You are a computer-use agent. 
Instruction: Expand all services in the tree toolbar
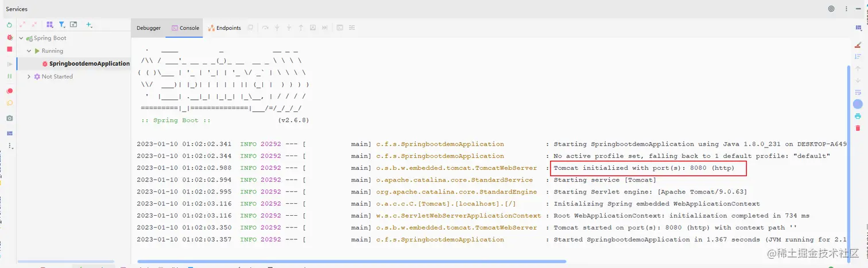22,25
